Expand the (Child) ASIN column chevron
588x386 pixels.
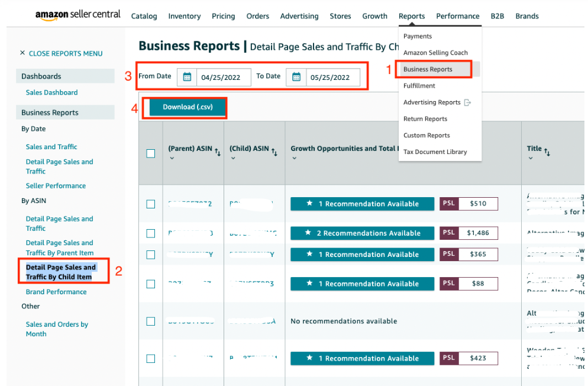pyautogui.click(x=233, y=158)
